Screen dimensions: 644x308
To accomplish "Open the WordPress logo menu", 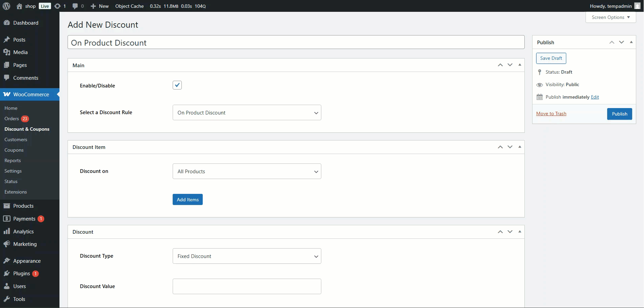I will tap(6, 6).
